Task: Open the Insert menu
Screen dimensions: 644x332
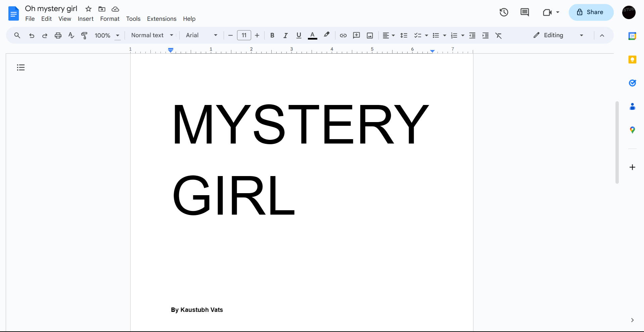Action: [86, 19]
